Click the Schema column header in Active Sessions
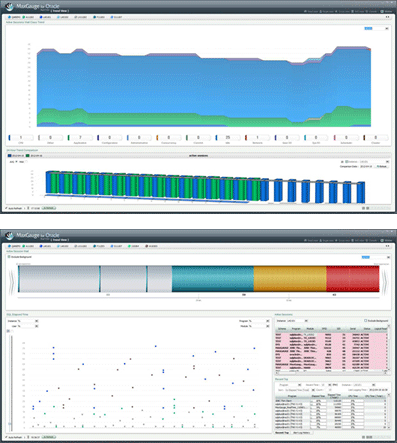Screen dimensions: 397x443 pyautogui.click(x=282, y=329)
